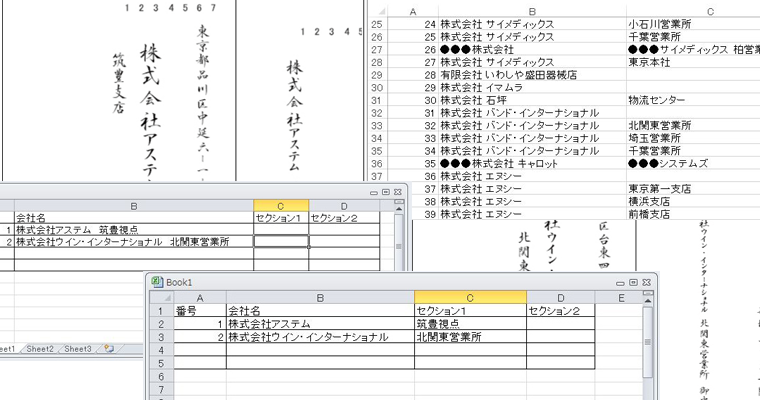Select the 物流センター cell
Screen dimensions: 760x400
(x=693, y=100)
